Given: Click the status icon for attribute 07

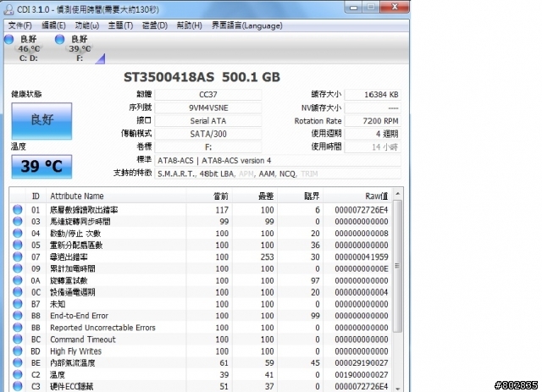Looking at the screenshot, I should pos(18,257).
